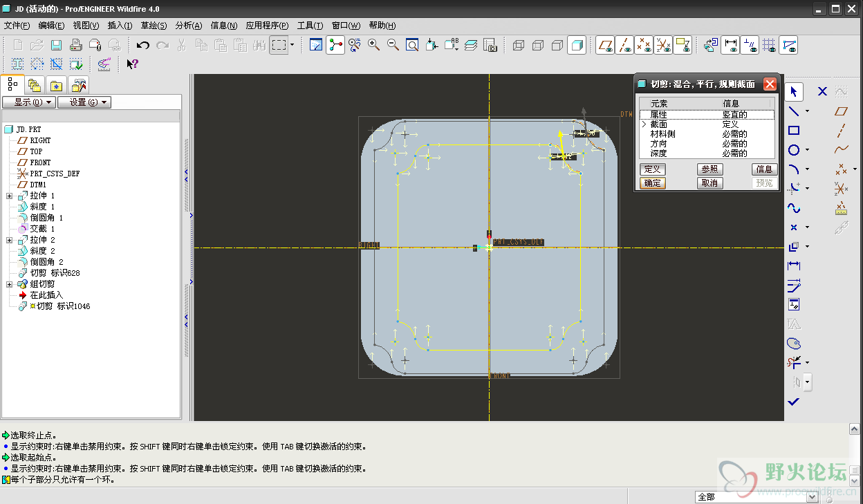Toggle sketch grid display
The width and height of the screenshot is (863, 504).
[x=769, y=45]
